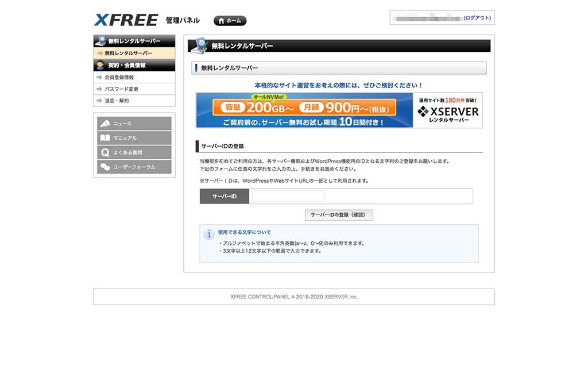Click the arrow icon beside パスワード変更
Screen dimensions: 588x372
pyautogui.click(x=99, y=89)
